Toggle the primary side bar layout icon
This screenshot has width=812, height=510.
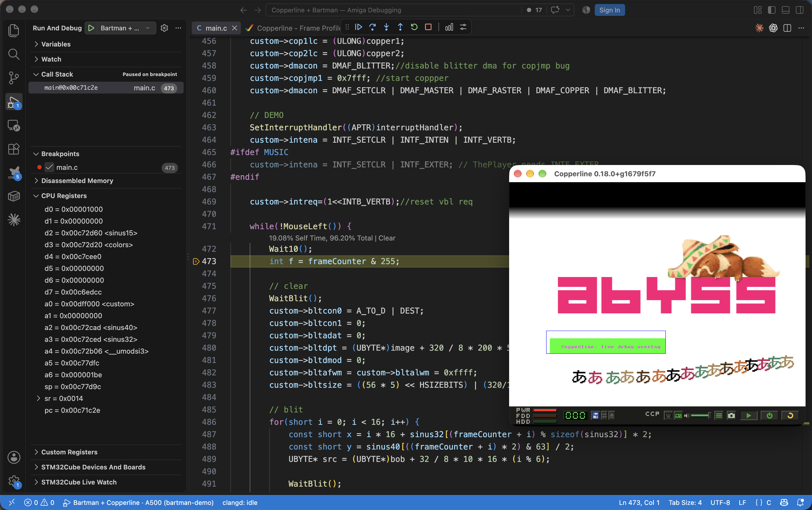tap(771, 10)
